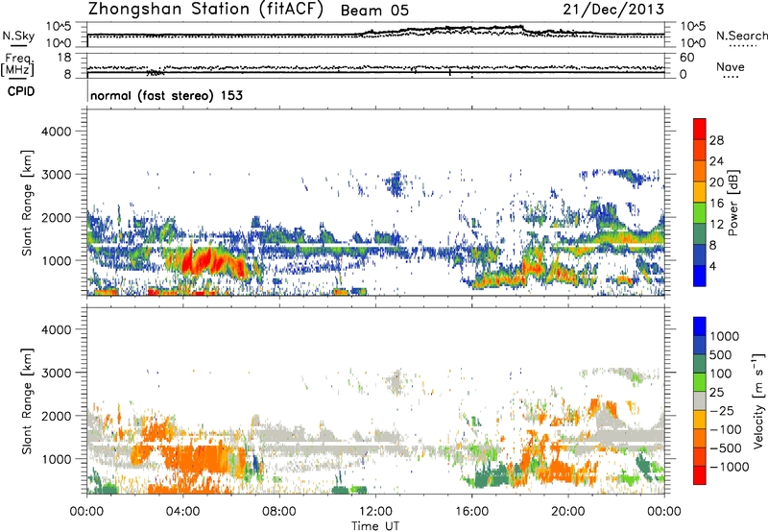Image resolution: width=768 pixels, height=532 pixels.
Task: Click the Time UT axis label
Action: point(375,526)
